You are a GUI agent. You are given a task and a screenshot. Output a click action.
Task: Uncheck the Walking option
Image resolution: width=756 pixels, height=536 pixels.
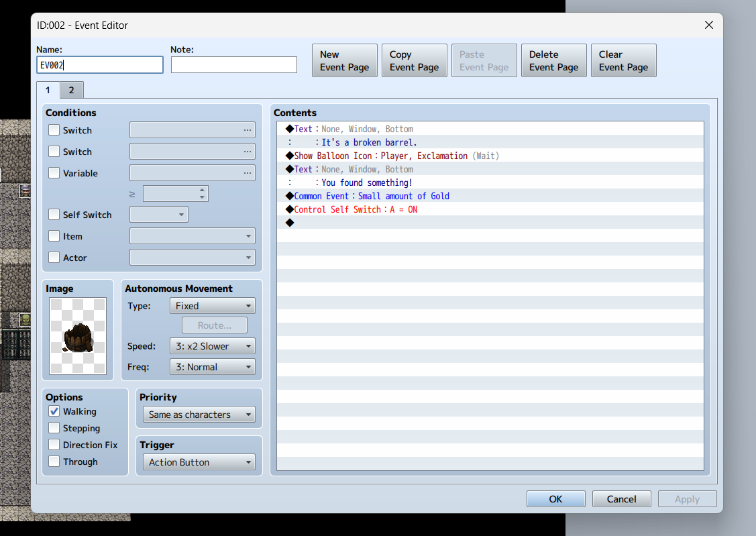[x=54, y=411]
